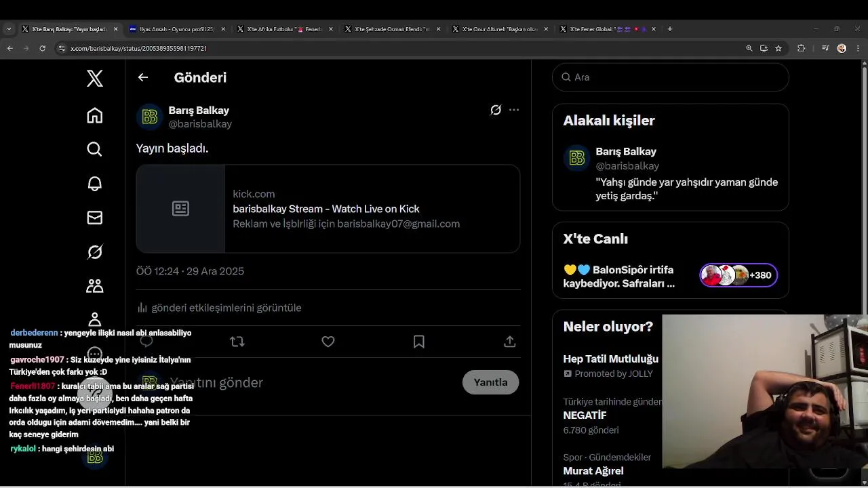Bookmark the post with the ribbon icon
The image size is (868, 488).
click(x=419, y=342)
